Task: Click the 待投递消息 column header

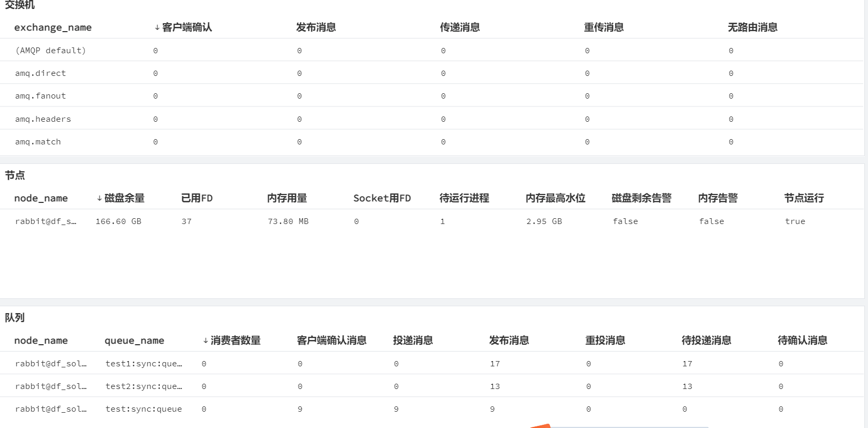Action: pos(706,341)
